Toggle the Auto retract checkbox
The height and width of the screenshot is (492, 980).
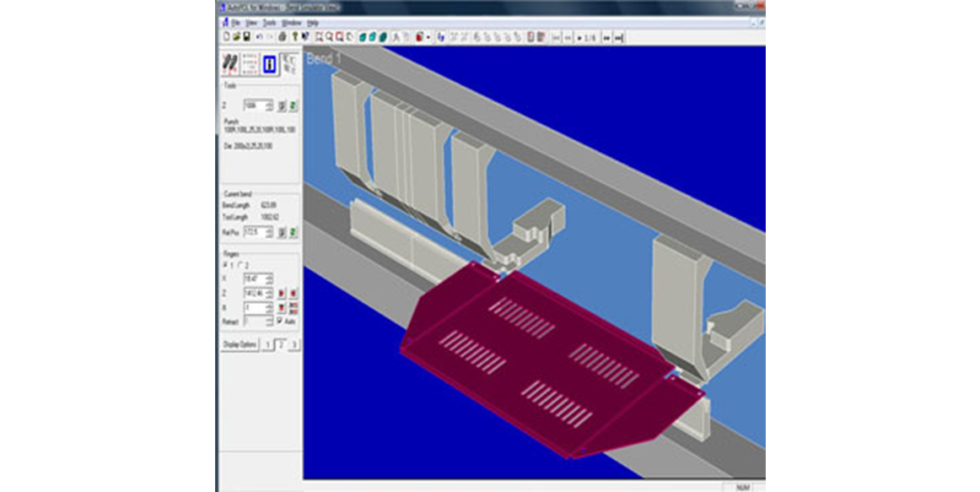tap(279, 321)
